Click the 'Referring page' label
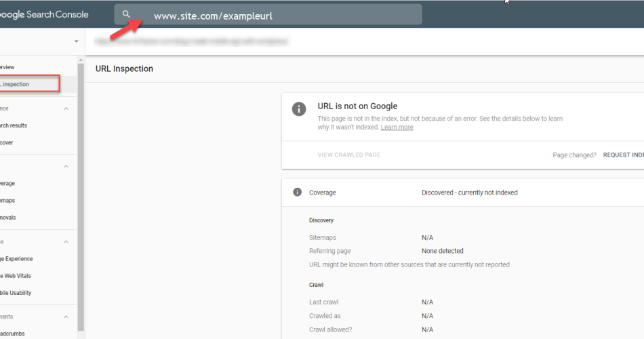The width and height of the screenshot is (644, 339). pos(330,251)
